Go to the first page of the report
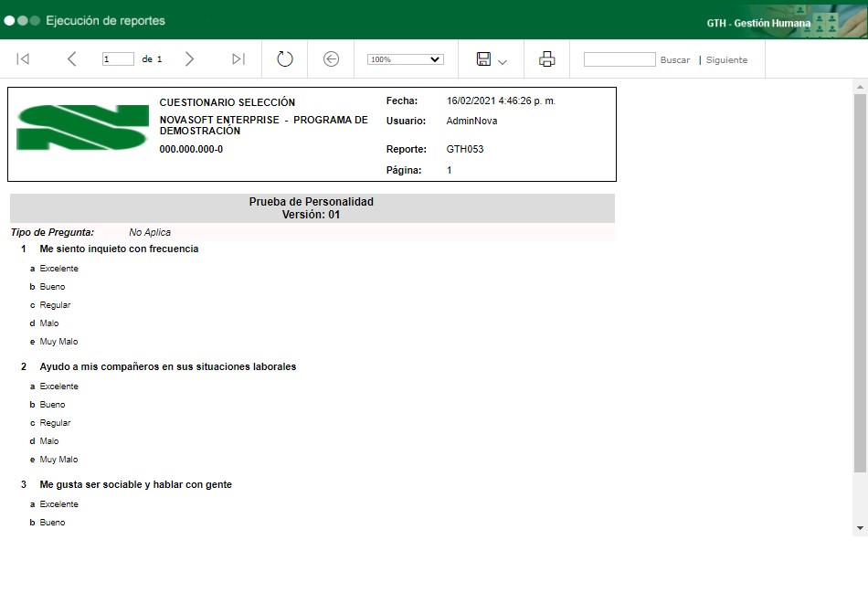Viewport: 868px width, 593px height. click(24, 59)
